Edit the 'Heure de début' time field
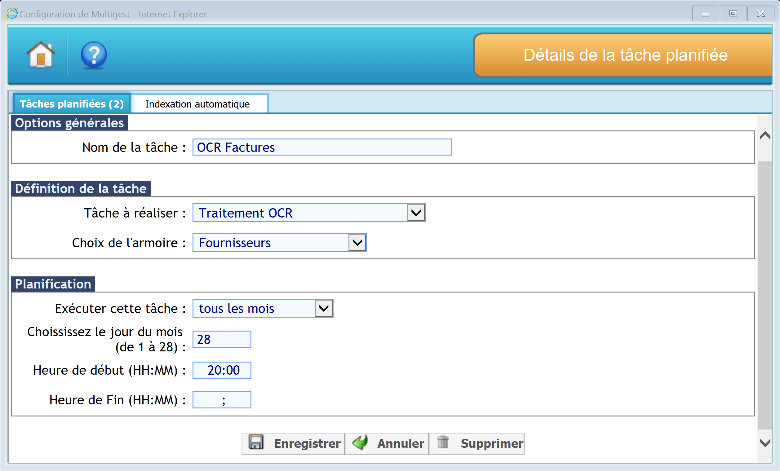Viewport: 780px width, 471px height. 221,370
